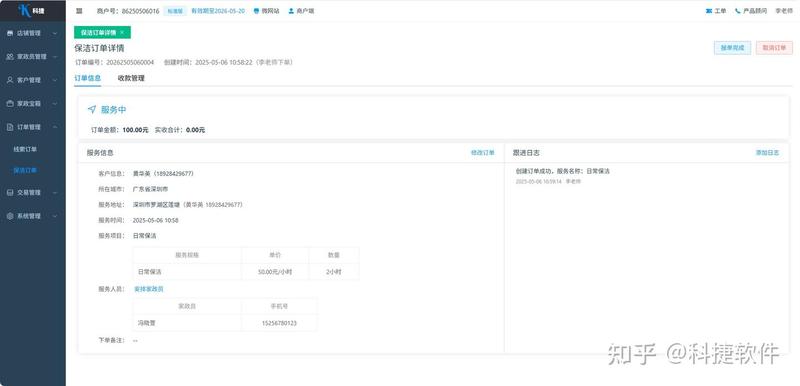Viewport: 800px width, 386px height.
Task: Click the 微网站 icon in top bar
Action: pos(257,11)
